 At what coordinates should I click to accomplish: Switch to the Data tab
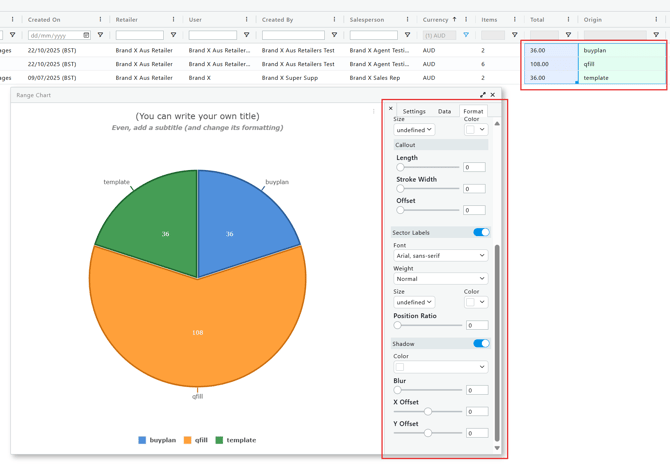444,112
